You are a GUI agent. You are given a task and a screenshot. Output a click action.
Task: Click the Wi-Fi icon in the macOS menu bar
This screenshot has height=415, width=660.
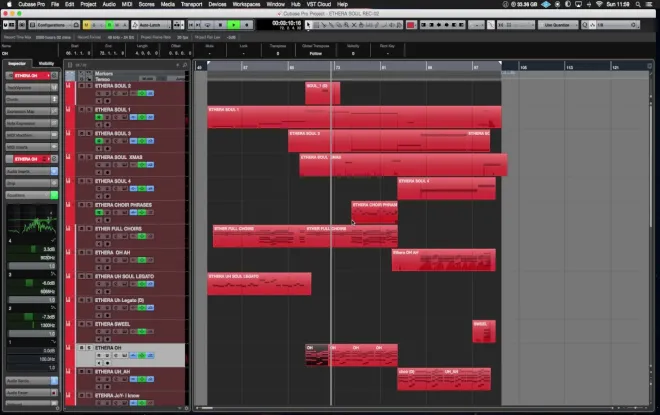[x=599, y=4]
